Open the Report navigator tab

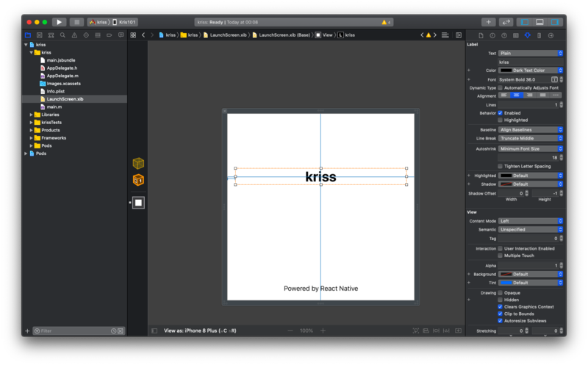[x=121, y=35]
